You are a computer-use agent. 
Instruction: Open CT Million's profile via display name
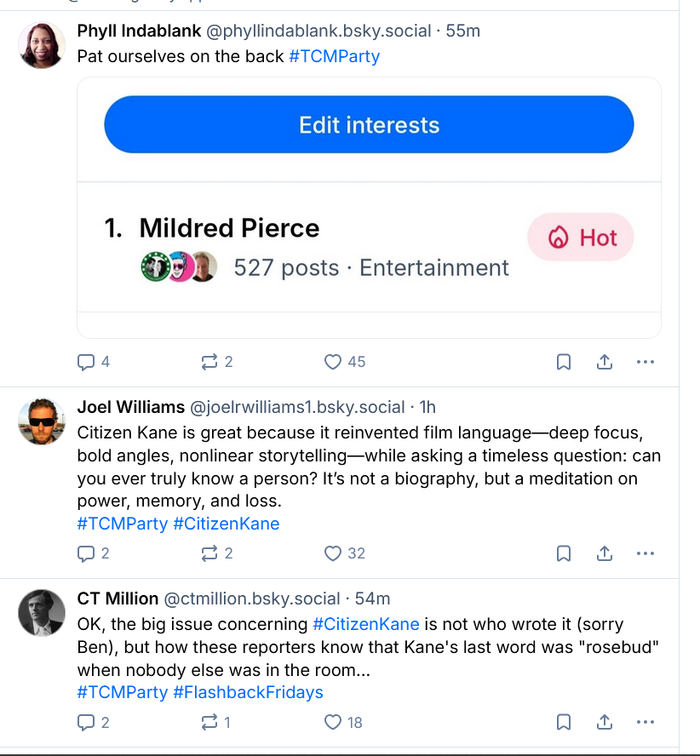[118, 598]
